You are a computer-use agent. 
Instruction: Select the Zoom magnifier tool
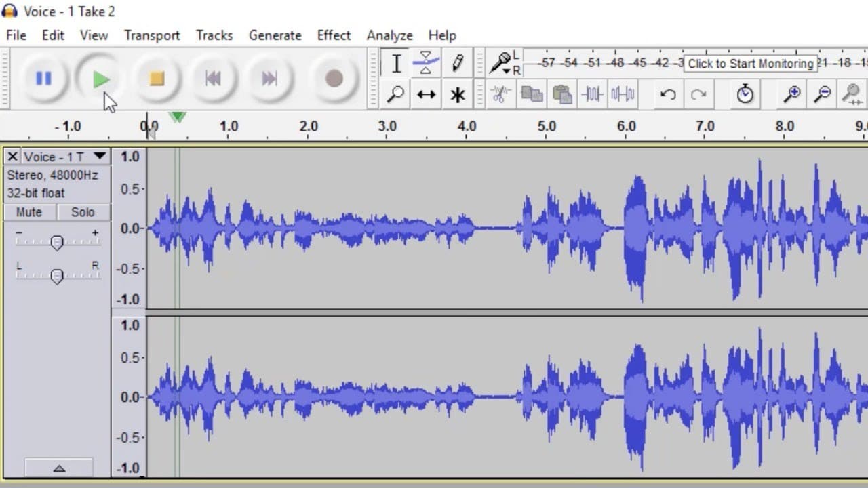[x=396, y=94]
